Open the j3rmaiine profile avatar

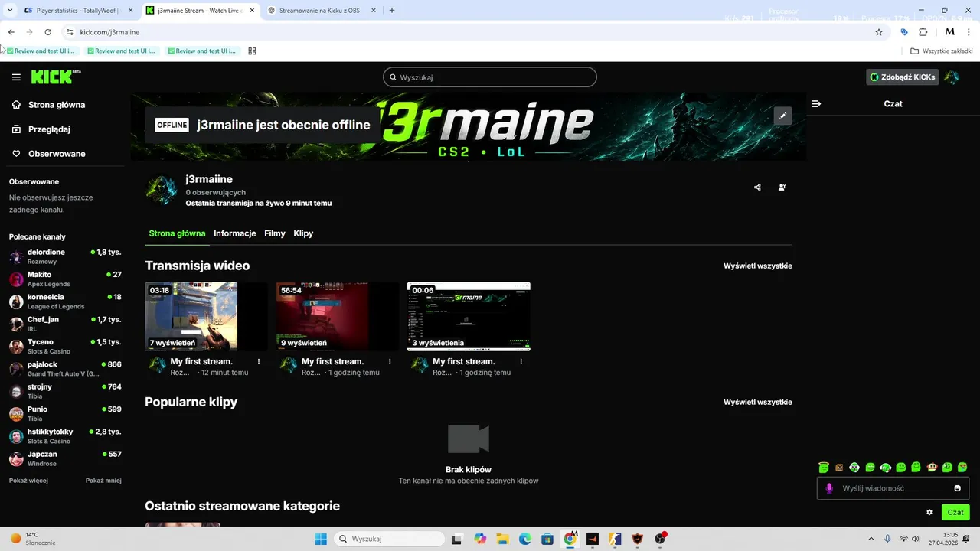[162, 190]
